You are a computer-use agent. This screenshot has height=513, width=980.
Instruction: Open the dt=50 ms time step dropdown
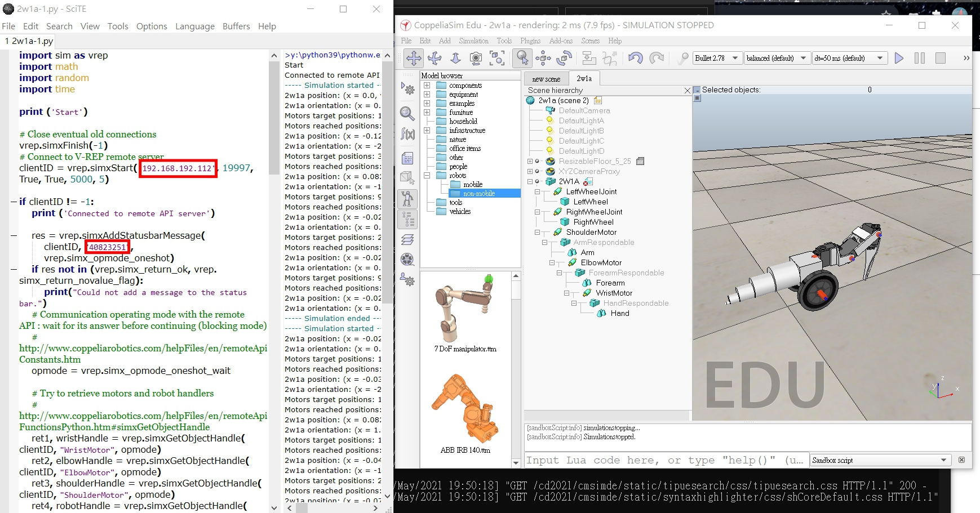point(849,58)
